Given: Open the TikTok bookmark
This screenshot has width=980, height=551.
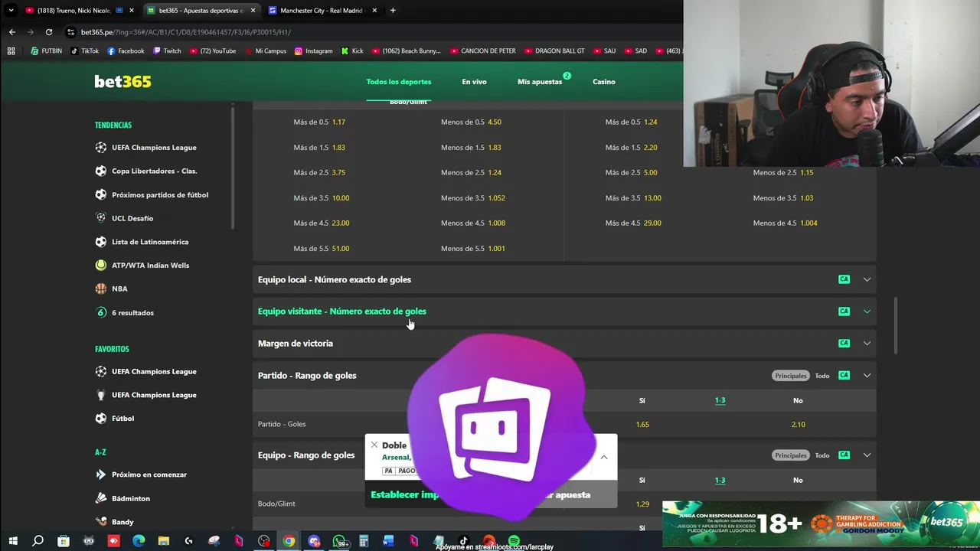Looking at the screenshot, I should pyautogui.click(x=84, y=51).
